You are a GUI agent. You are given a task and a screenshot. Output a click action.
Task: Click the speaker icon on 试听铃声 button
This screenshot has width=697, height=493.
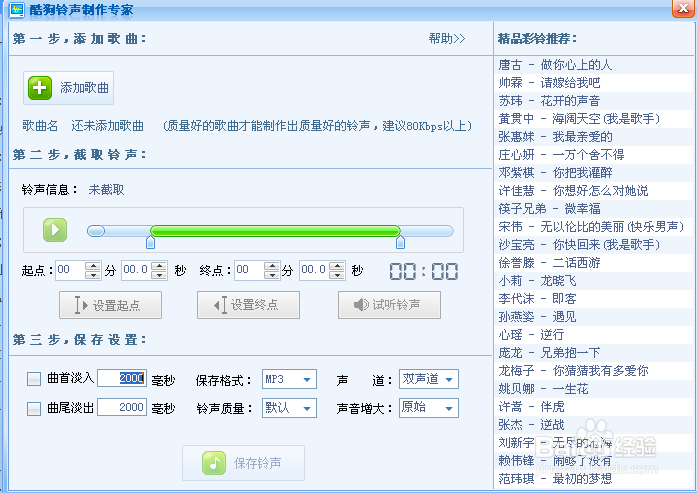[x=361, y=305]
